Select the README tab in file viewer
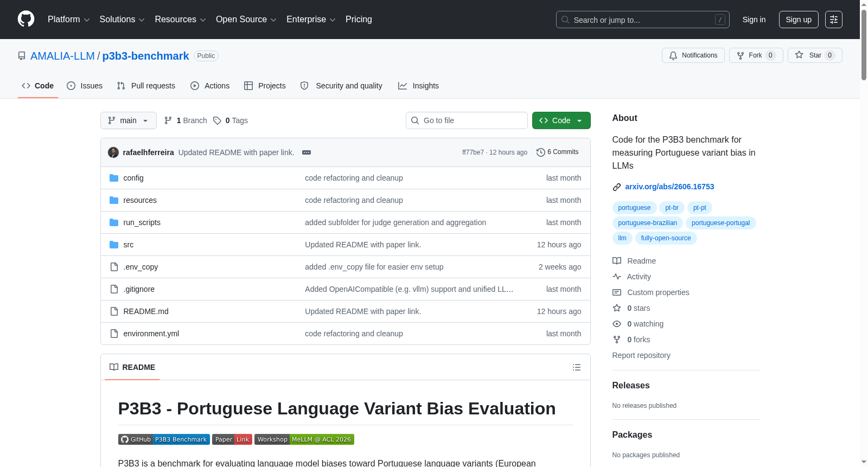Screen dimensions: 868x467 pyautogui.click(x=132, y=367)
